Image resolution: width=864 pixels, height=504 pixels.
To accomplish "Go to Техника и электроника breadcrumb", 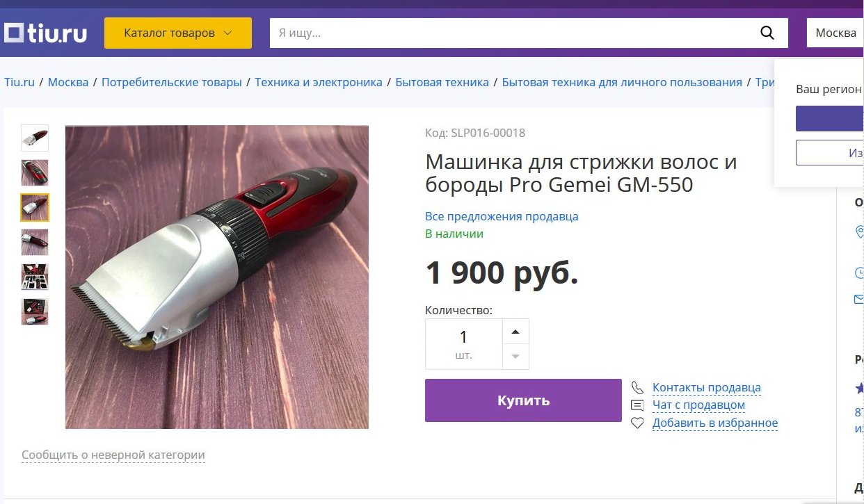I will point(319,82).
